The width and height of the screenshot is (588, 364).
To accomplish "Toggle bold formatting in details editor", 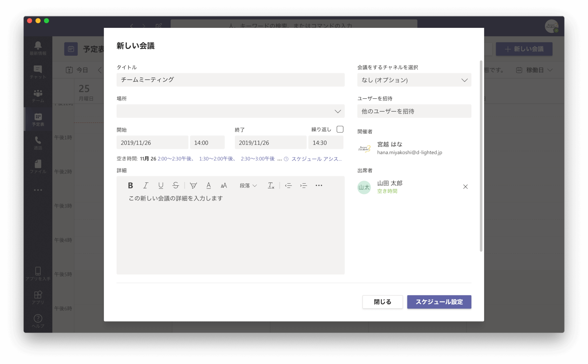I will (130, 185).
